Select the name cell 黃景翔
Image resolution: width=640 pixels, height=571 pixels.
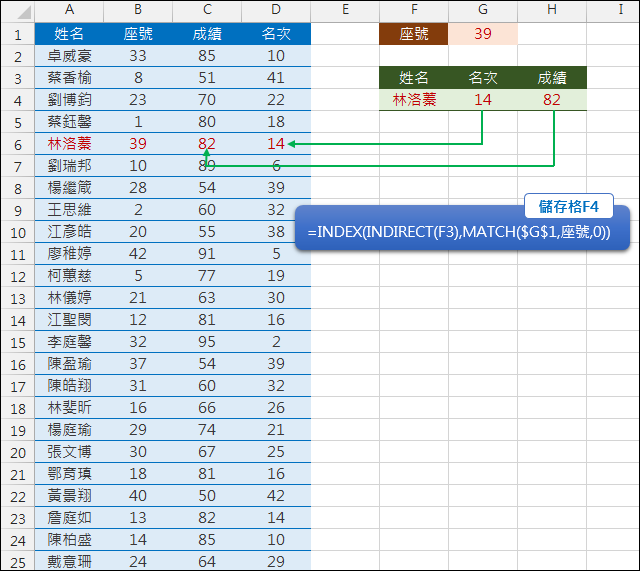tap(69, 496)
